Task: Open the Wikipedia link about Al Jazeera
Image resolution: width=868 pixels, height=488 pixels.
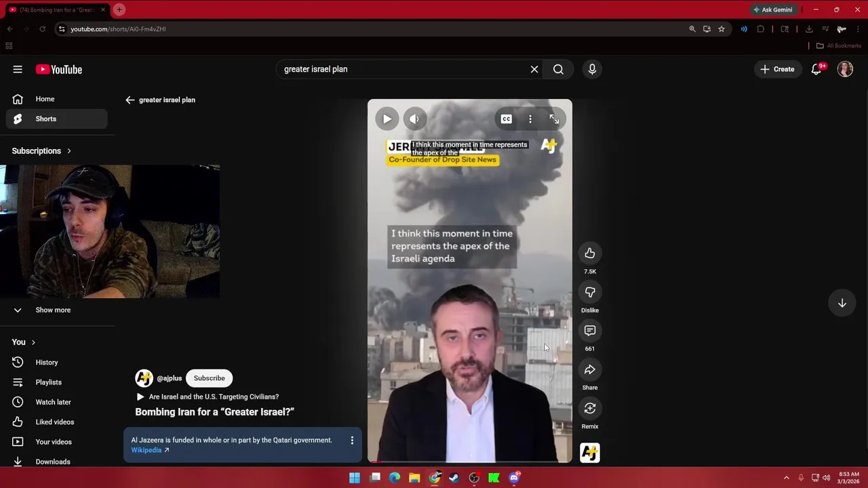Action: (150, 450)
